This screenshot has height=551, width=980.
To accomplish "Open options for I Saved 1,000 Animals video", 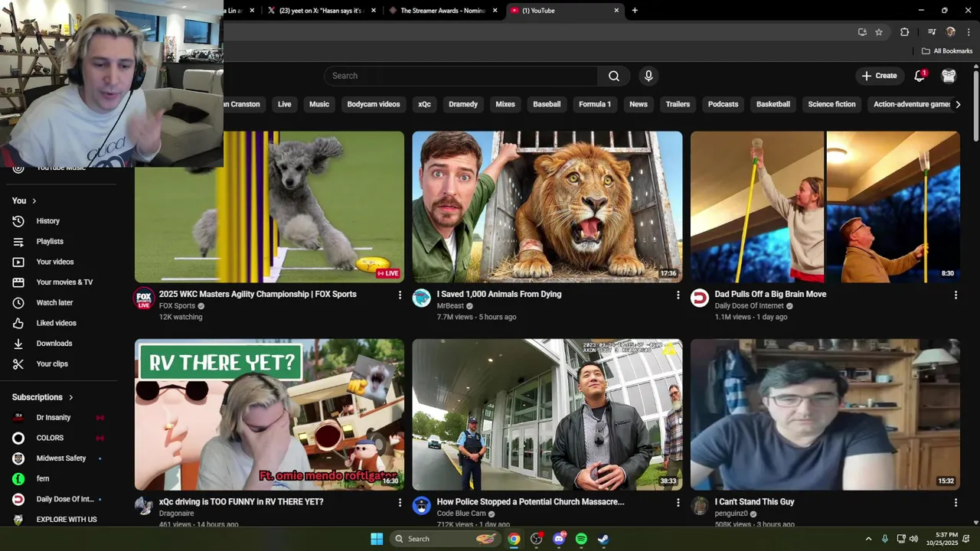I will tap(678, 295).
